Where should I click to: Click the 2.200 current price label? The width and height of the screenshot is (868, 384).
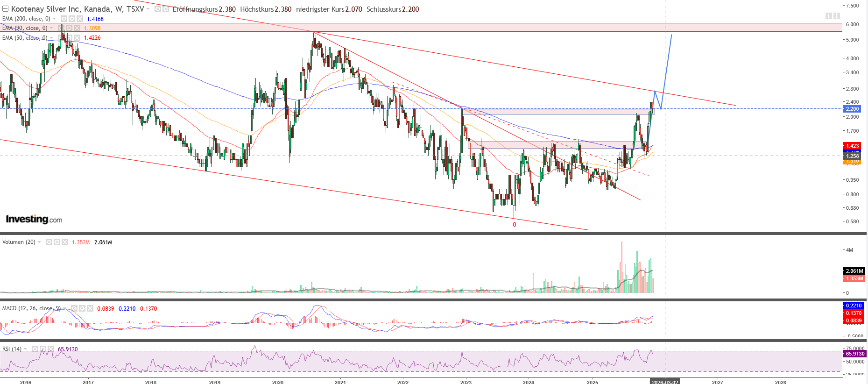(852, 109)
